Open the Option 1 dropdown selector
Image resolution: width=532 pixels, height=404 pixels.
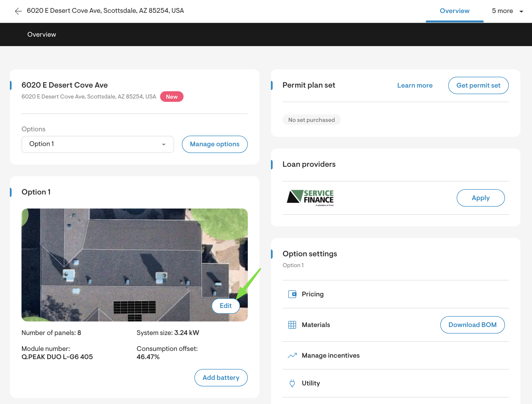98,144
